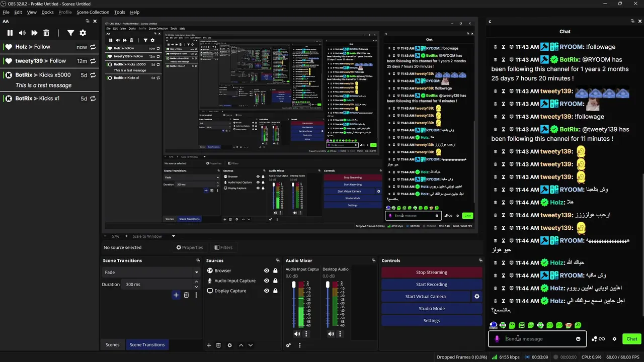644x362 pixels.
Task: Replay the BotRix Kicks x5000 alert
Action: (x=93, y=75)
